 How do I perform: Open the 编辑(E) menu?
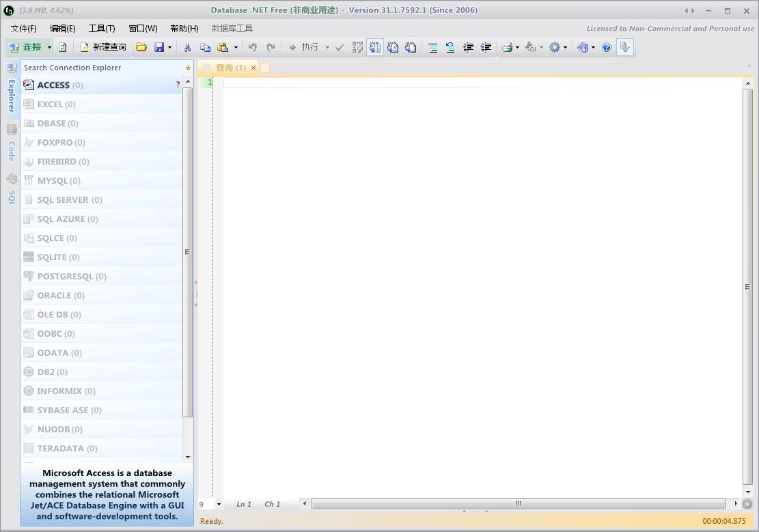[x=62, y=29]
